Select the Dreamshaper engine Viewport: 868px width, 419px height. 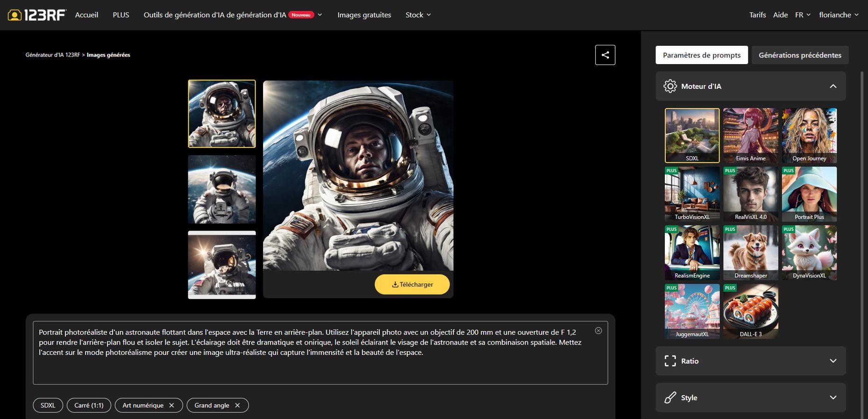[x=751, y=253]
